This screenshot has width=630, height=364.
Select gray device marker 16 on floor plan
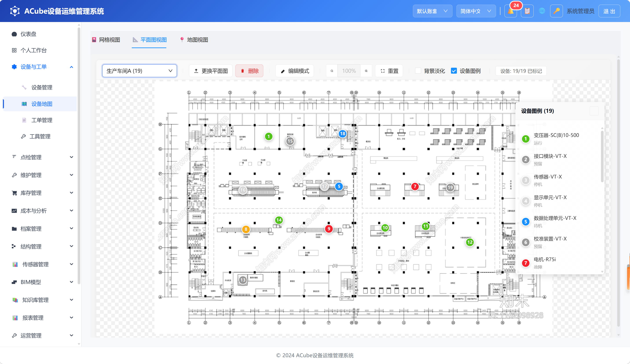click(243, 190)
